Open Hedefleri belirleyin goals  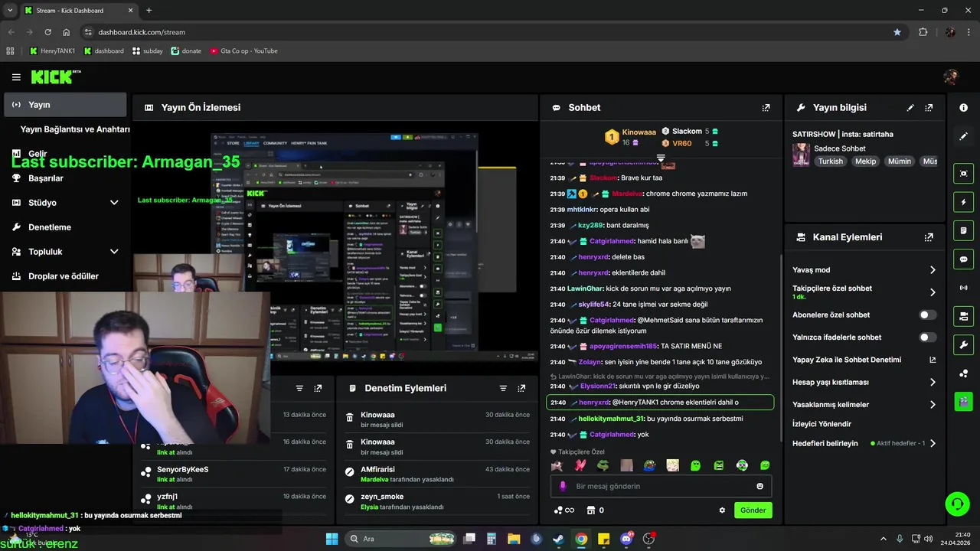(864, 443)
